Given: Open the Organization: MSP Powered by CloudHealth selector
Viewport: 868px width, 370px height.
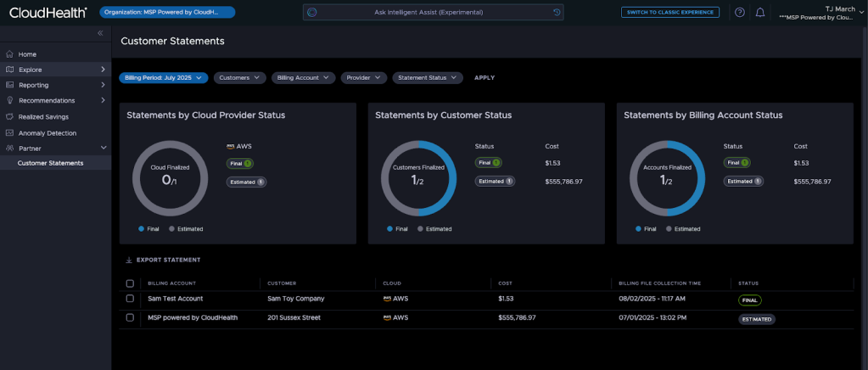Looking at the screenshot, I should [x=167, y=12].
